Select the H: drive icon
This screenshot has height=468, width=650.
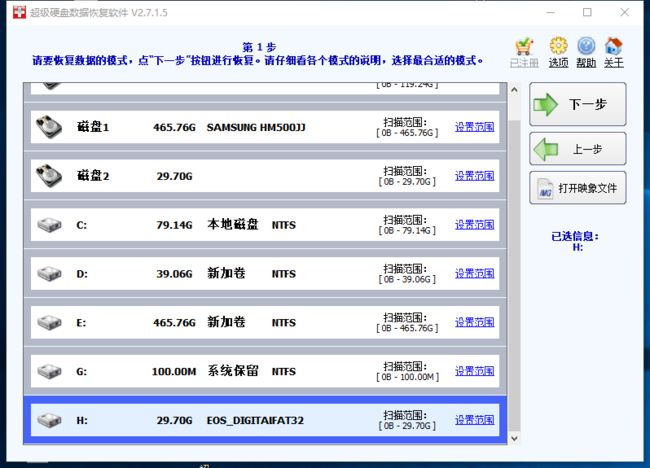pos(49,420)
